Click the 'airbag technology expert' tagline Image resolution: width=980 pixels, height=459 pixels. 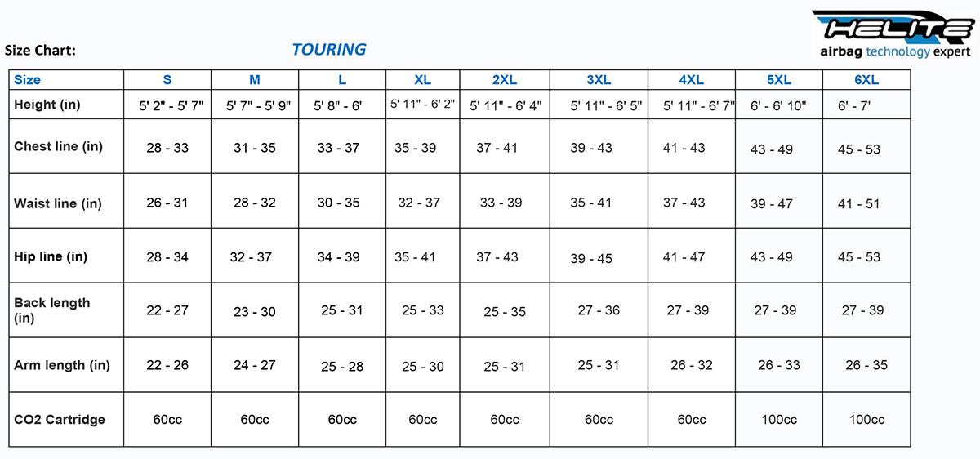click(x=895, y=52)
